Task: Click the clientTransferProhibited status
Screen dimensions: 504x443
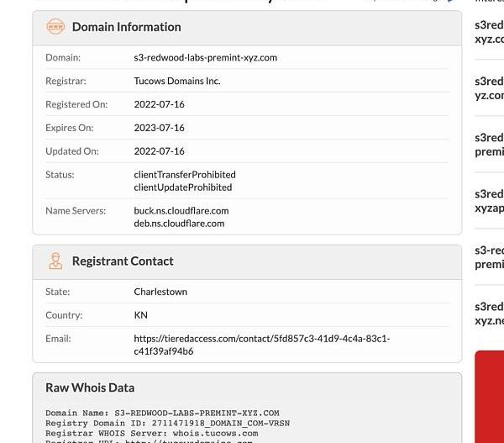Action: 185,175
